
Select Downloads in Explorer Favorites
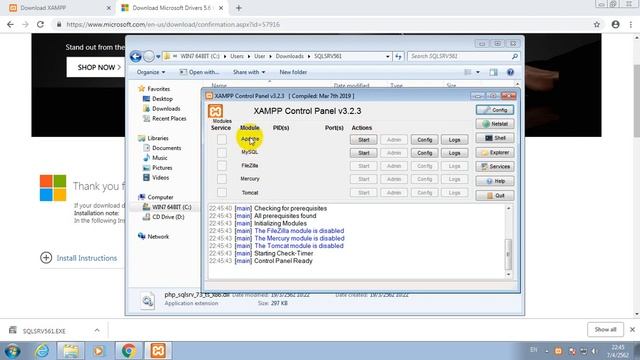[x=166, y=109]
